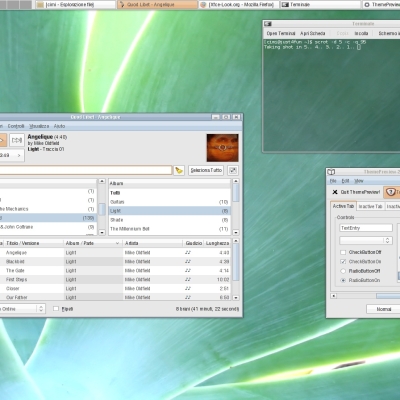Viewport: 400px width, 400px height.
Task: Clear search with the broom icon
Action: click(x=179, y=170)
